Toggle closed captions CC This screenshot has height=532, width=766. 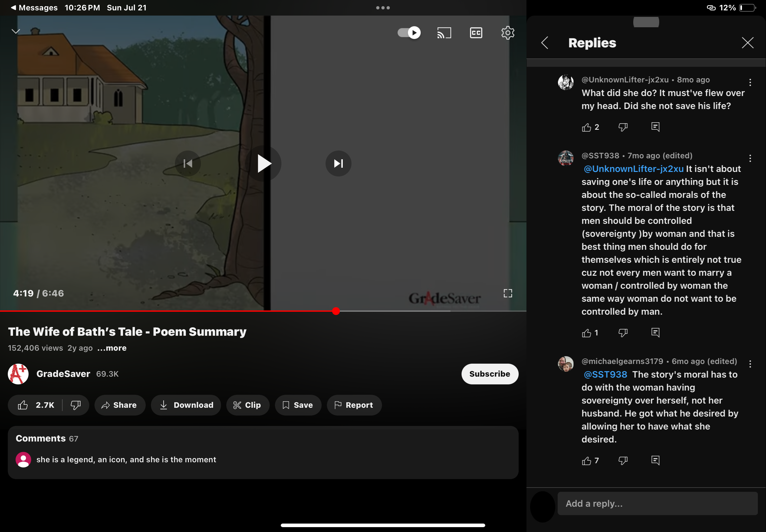(x=476, y=33)
